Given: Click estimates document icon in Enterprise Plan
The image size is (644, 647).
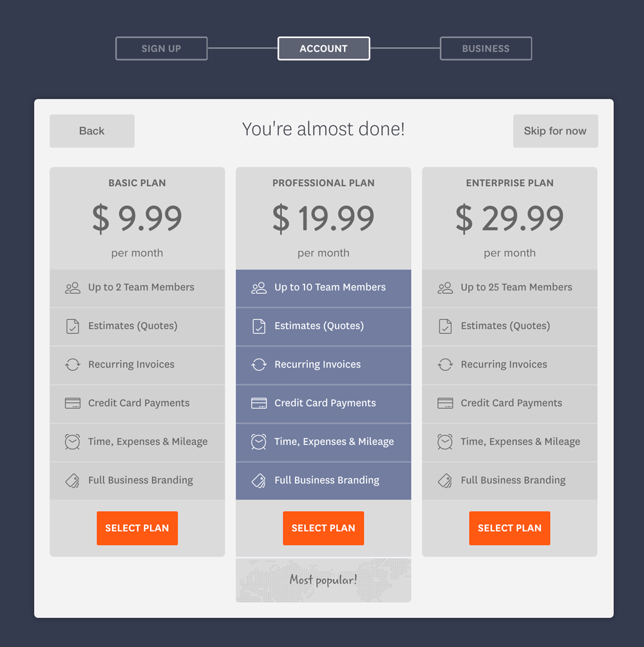Looking at the screenshot, I should (445, 326).
